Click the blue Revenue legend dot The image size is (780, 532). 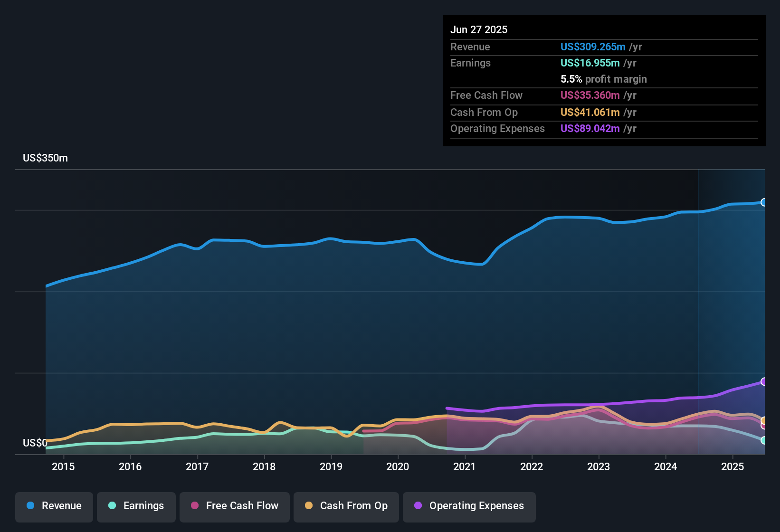pyautogui.click(x=30, y=505)
